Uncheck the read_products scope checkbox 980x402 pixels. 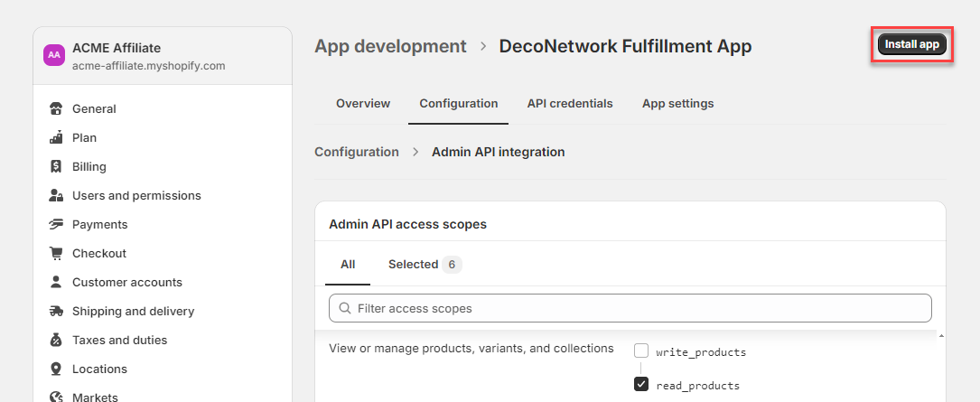click(641, 384)
